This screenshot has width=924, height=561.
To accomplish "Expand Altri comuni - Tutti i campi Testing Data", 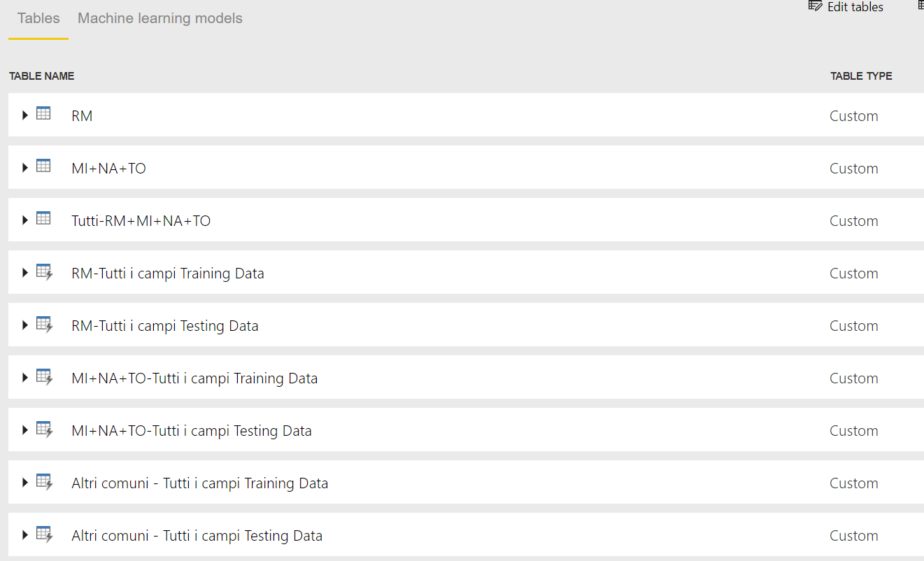I will [25, 534].
